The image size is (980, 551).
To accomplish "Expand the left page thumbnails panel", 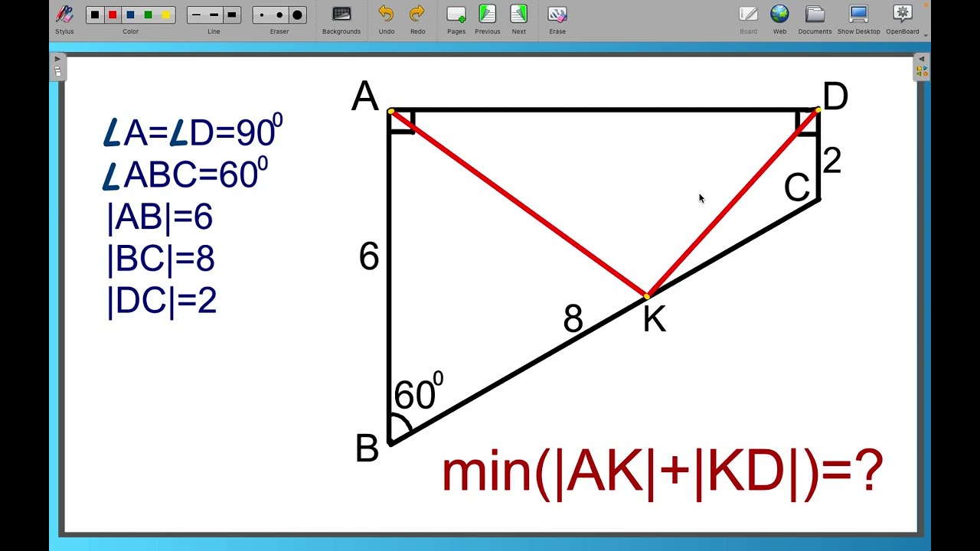I will [x=57, y=60].
